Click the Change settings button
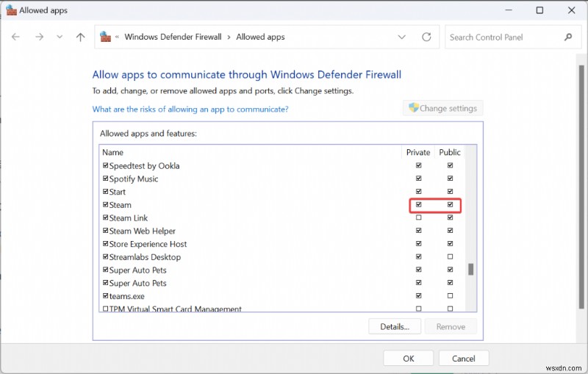588x374 pixels. 443,108
